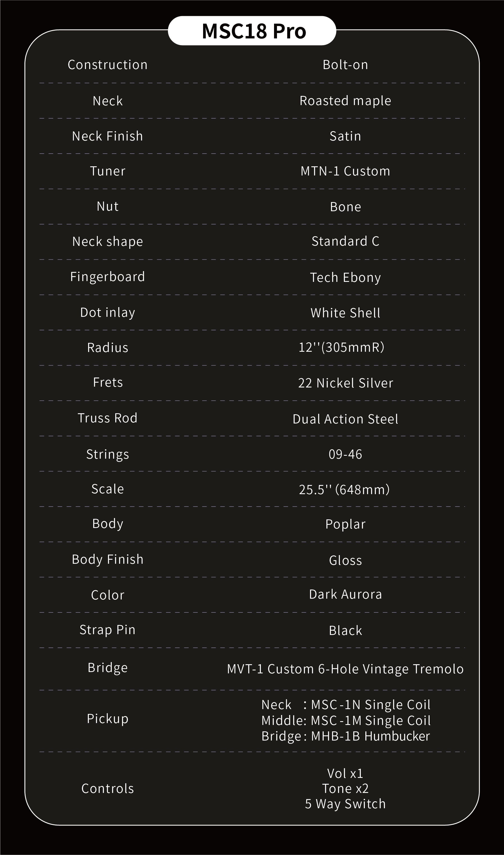Click the 5 Way Switch controls line
504x855 pixels.
tap(345, 804)
